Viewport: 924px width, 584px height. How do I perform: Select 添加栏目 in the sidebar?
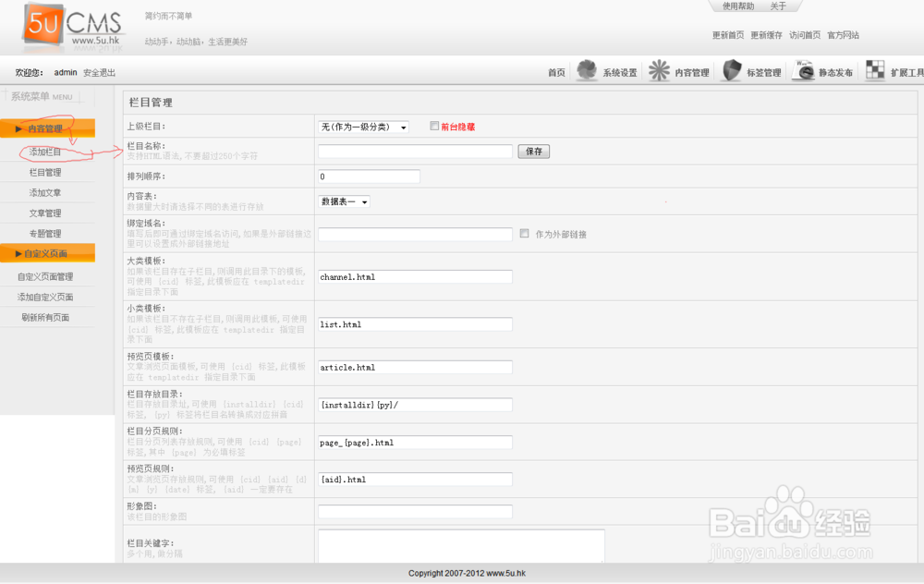(x=45, y=152)
